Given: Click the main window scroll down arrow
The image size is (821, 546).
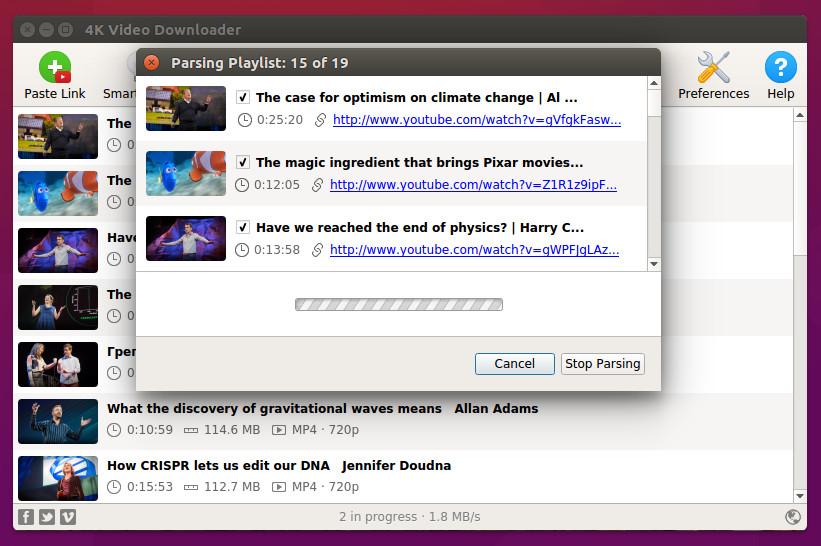Looking at the screenshot, I should point(800,495).
